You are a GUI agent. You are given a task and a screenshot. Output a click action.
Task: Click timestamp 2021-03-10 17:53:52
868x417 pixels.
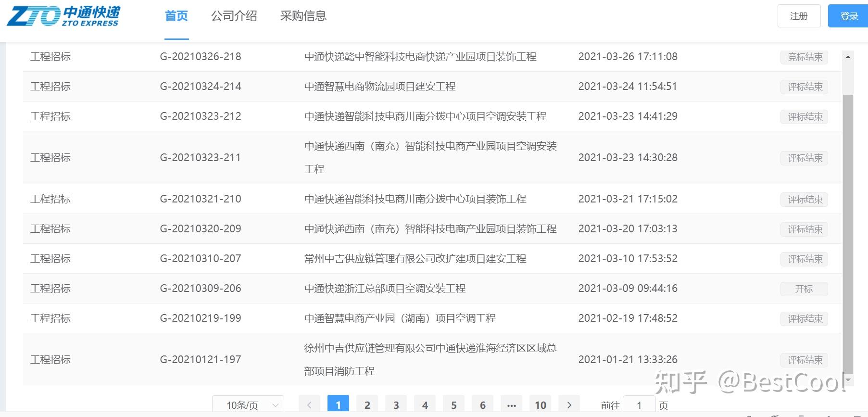628,259
